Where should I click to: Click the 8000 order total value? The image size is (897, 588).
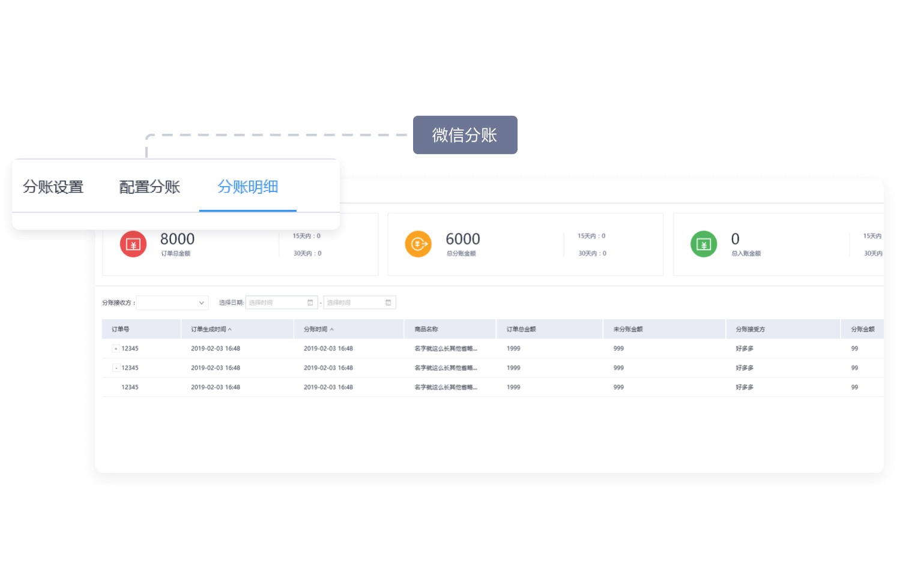[x=177, y=239]
